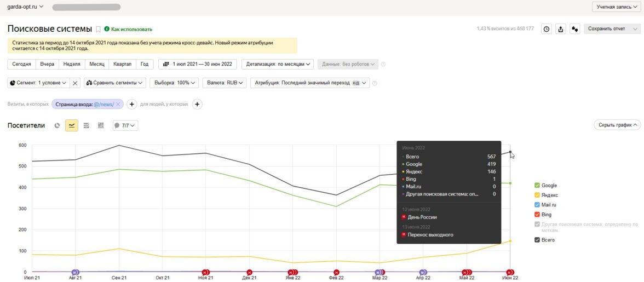Switch to column chart view icon
644x282 pixels.
click(x=101, y=125)
